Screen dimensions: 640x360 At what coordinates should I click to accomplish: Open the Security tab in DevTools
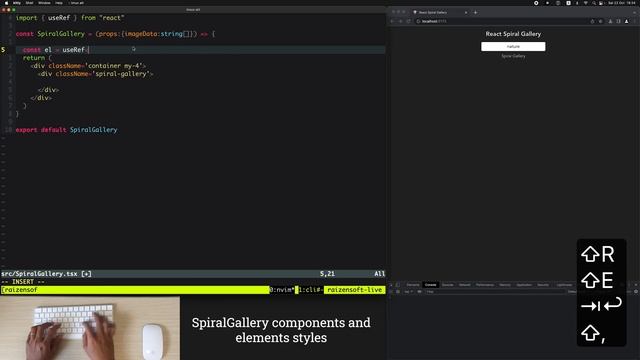(x=543, y=285)
